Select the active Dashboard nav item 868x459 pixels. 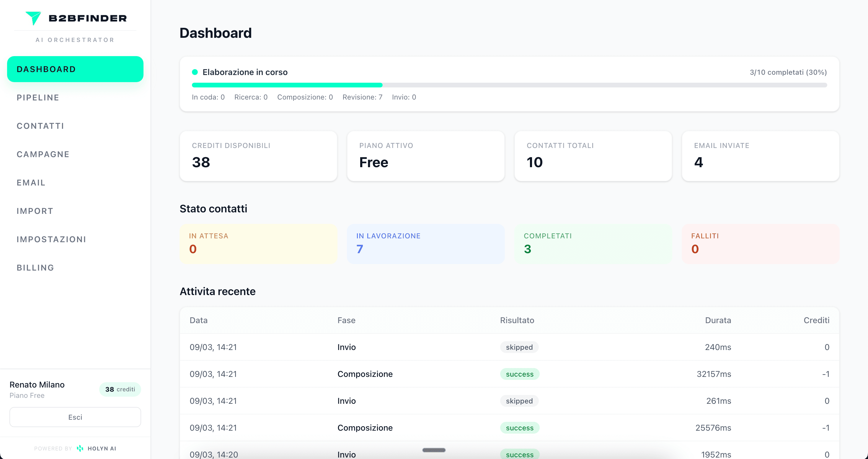(75, 69)
